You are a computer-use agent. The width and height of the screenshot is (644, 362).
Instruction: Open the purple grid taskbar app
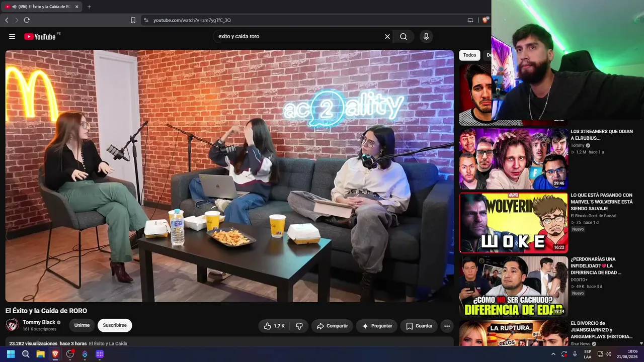(100, 354)
